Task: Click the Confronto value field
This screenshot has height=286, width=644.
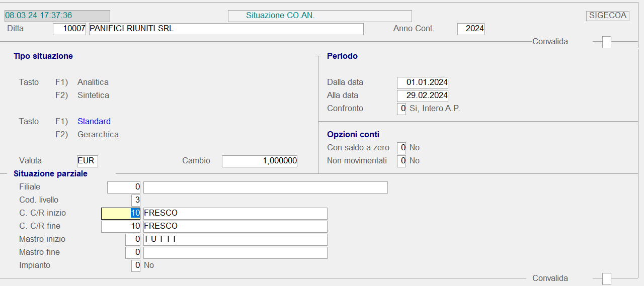Action: (x=401, y=109)
